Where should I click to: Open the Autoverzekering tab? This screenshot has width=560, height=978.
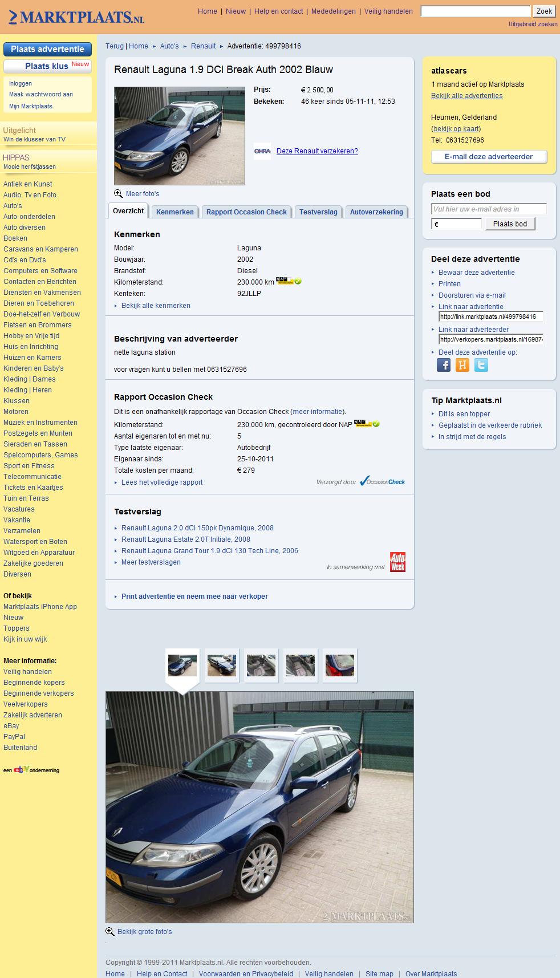tap(376, 212)
